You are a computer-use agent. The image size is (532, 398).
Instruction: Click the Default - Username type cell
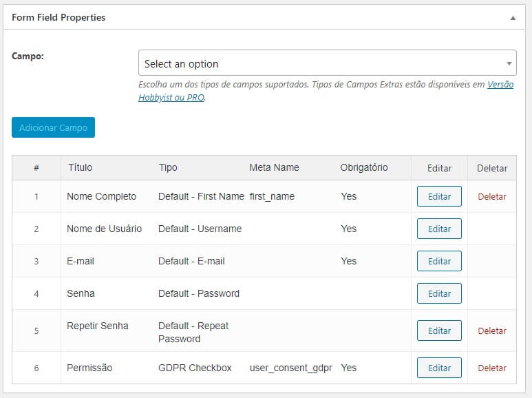pos(200,229)
